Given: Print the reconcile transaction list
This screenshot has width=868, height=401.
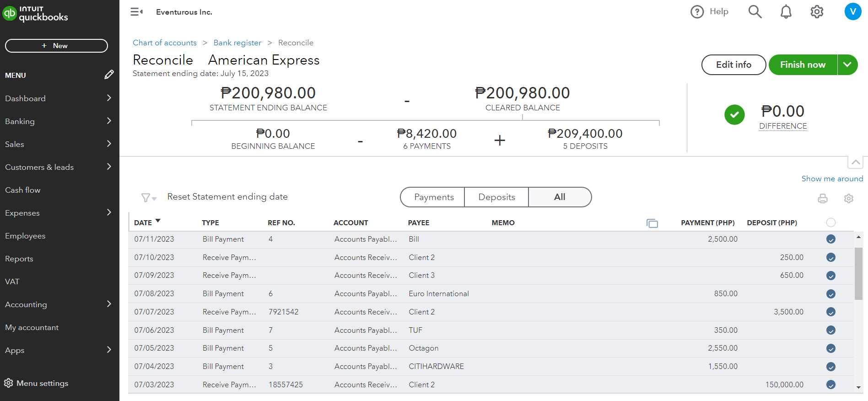Looking at the screenshot, I should coord(823,198).
